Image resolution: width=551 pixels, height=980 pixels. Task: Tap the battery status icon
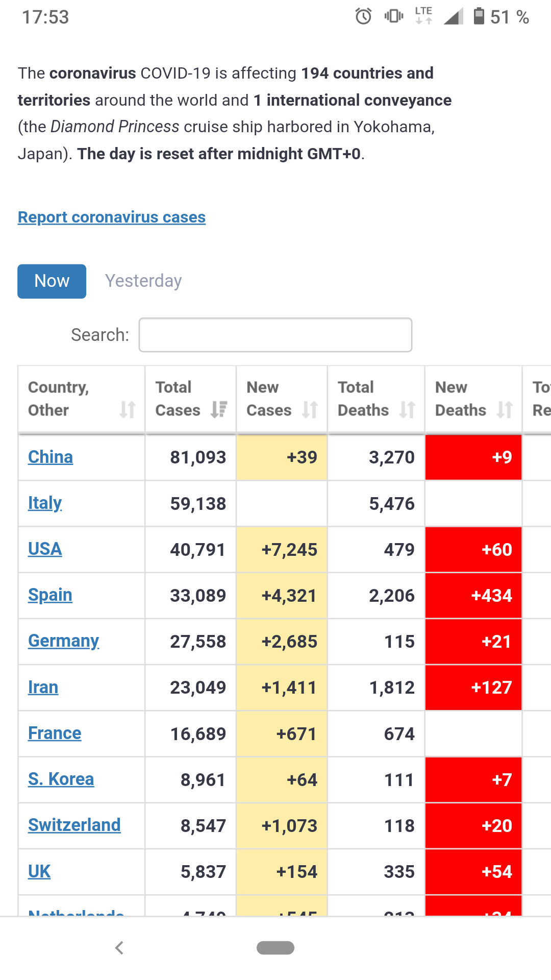(479, 17)
